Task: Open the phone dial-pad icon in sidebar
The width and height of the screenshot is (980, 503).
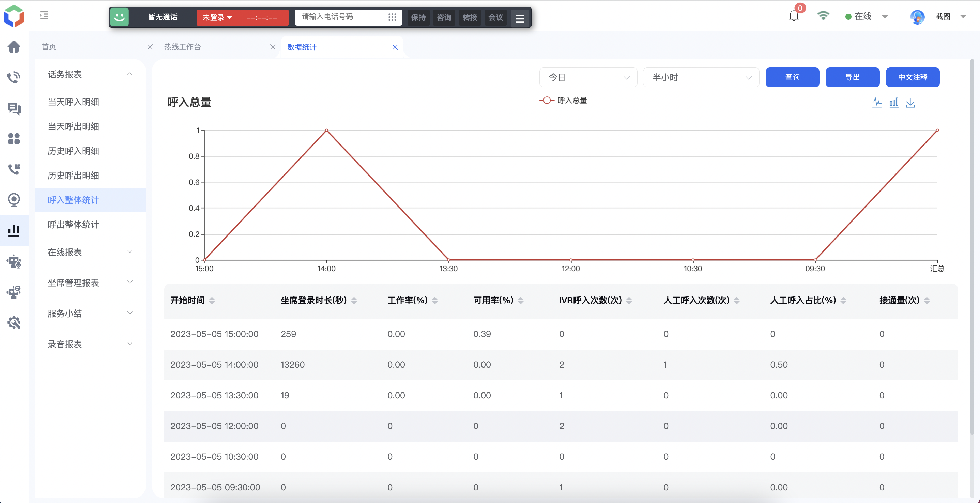Action: click(x=14, y=169)
